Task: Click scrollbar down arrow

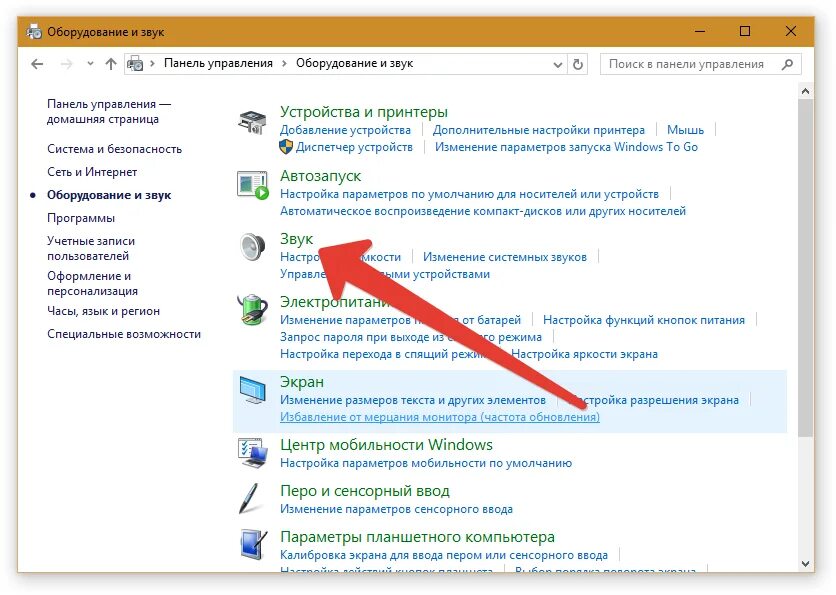Action: click(805, 564)
